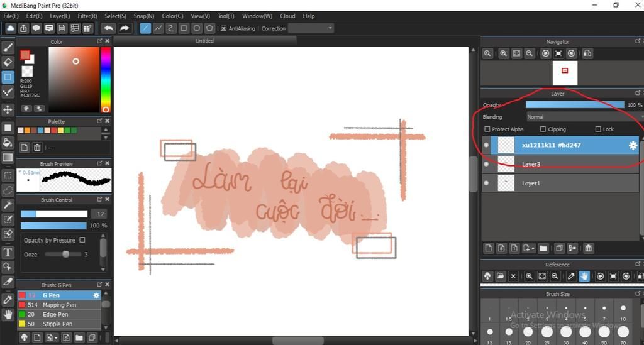
Task: Click the Undo arrow in toolbar
Action: click(108, 28)
